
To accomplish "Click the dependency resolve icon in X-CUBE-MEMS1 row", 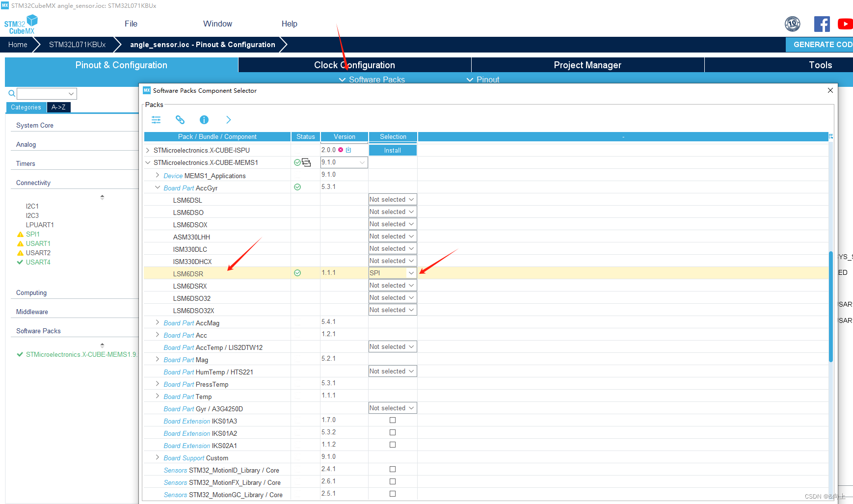I will click(x=306, y=162).
